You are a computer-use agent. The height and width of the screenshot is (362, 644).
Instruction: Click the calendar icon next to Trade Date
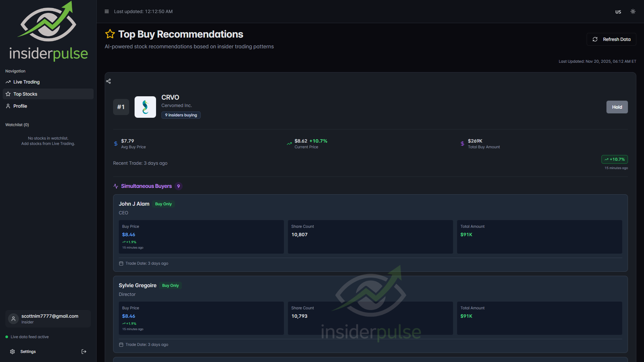pos(120,263)
